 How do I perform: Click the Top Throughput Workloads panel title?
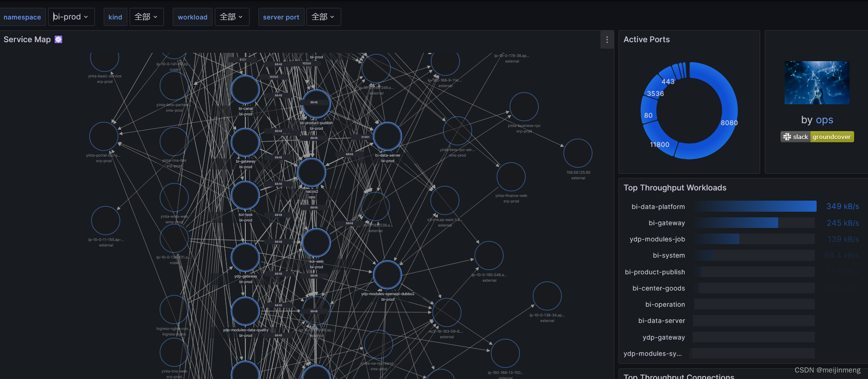click(x=675, y=188)
